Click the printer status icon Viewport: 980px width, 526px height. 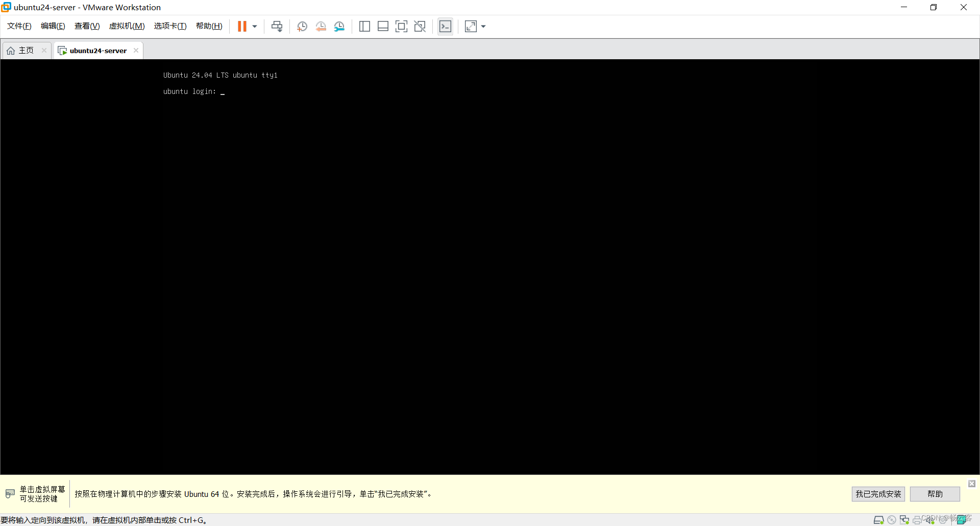(917, 520)
